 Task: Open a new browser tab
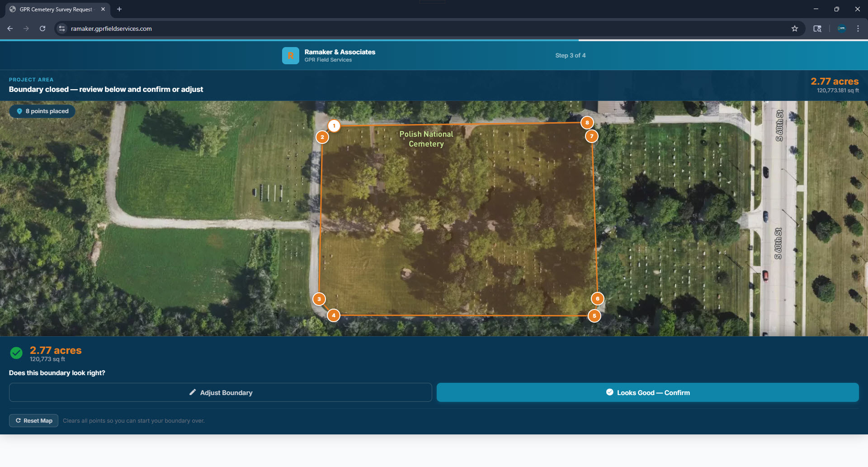(119, 9)
